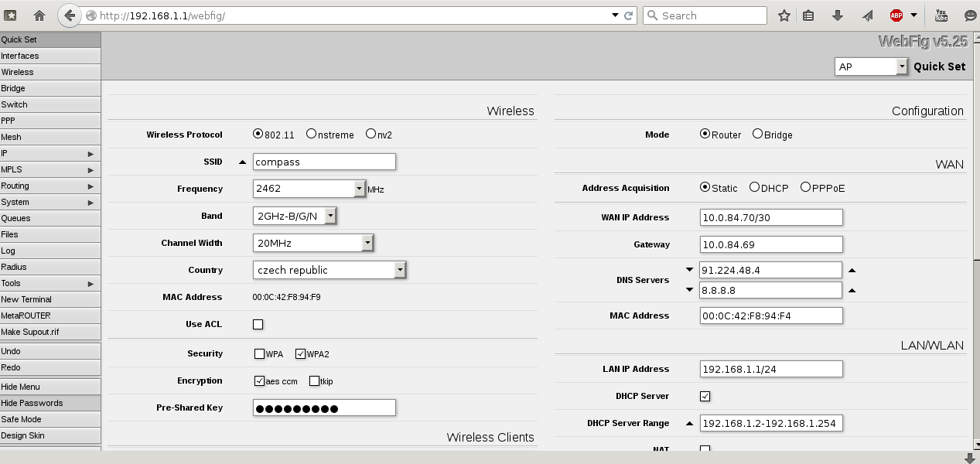Go back with the browser back arrow
Viewport: 980px width, 464px height.
tap(70, 15)
